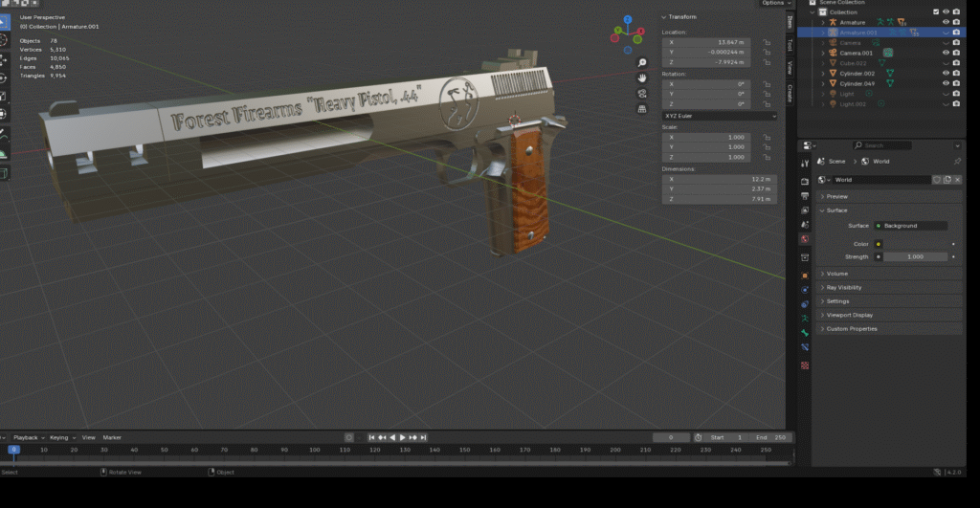
Task: Click the Background surface shader button
Action: tap(910, 226)
